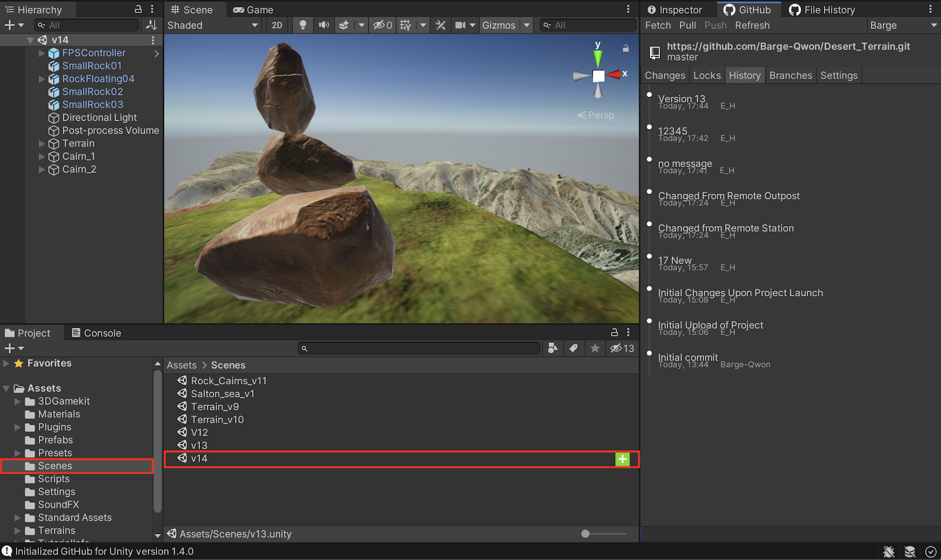Click the green plus icon on v14
The image size is (941, 560).
pyautogui.click(x=622, y=460)
